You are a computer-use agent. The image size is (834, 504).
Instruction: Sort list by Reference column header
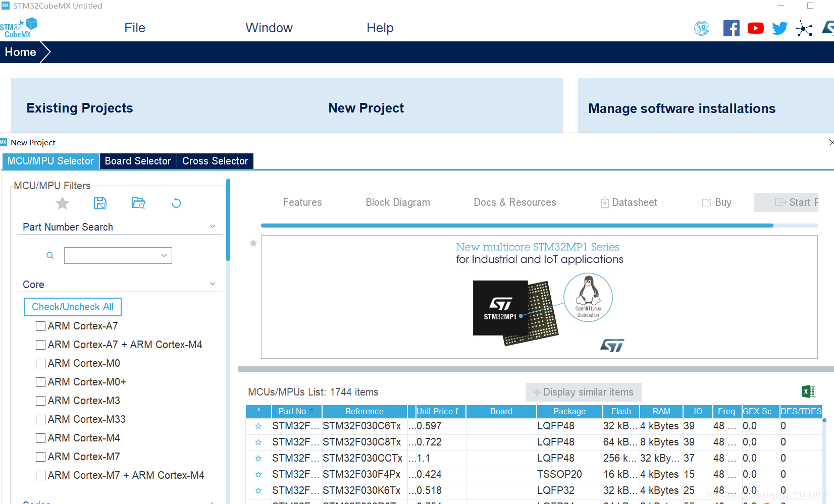[364, 411]
